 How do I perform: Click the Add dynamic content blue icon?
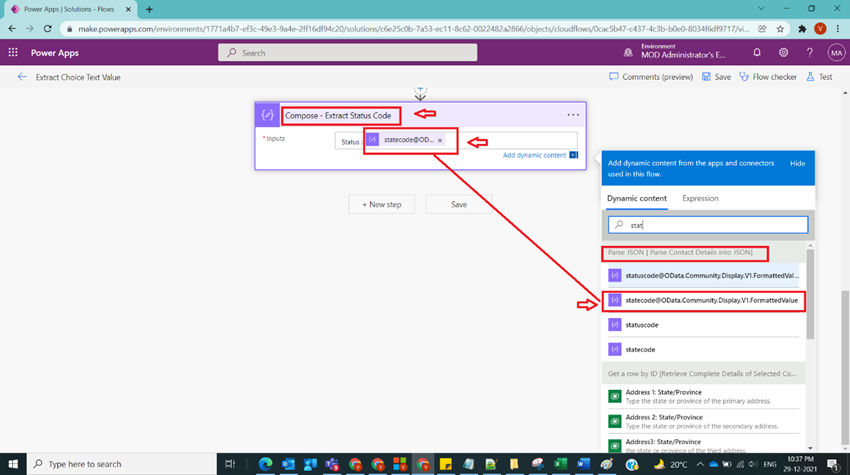click(574, 155)
